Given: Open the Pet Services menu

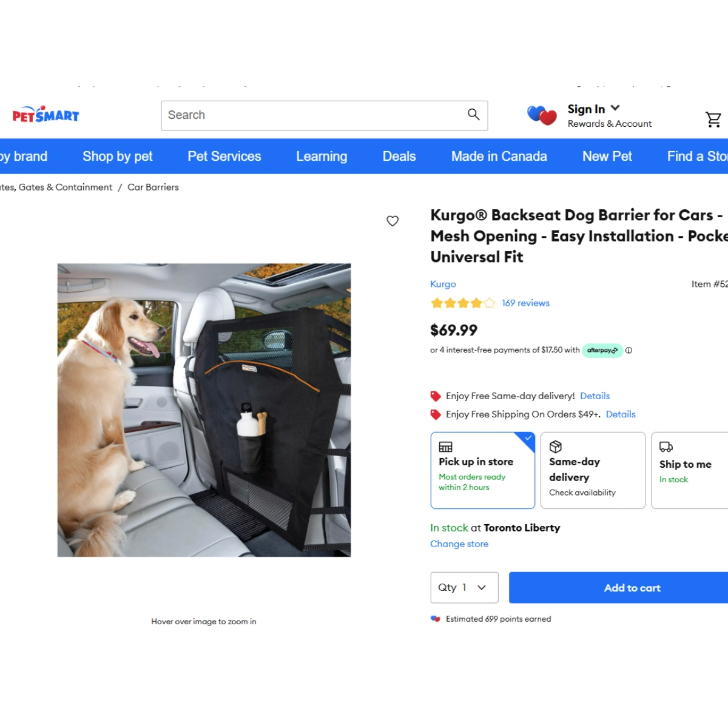Looking at the screenshot, I should [x=224, y=157].
